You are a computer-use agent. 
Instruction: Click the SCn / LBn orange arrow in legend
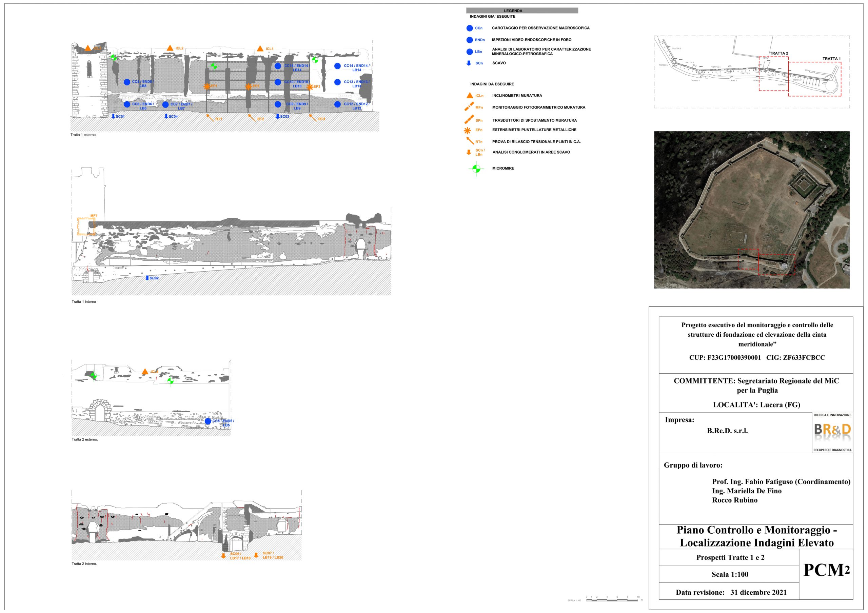tap(469, 152)
